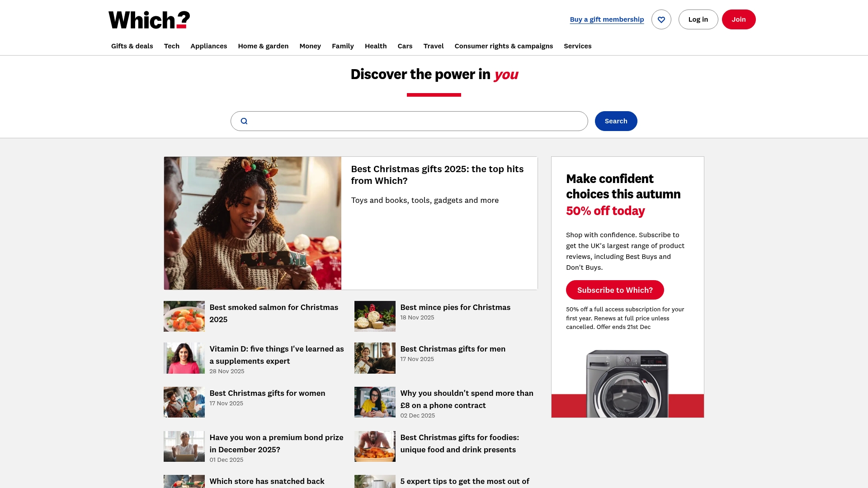Screen dimensions: 868x488
Task: Open the Money category menu
Action: (x=310, y=46)
